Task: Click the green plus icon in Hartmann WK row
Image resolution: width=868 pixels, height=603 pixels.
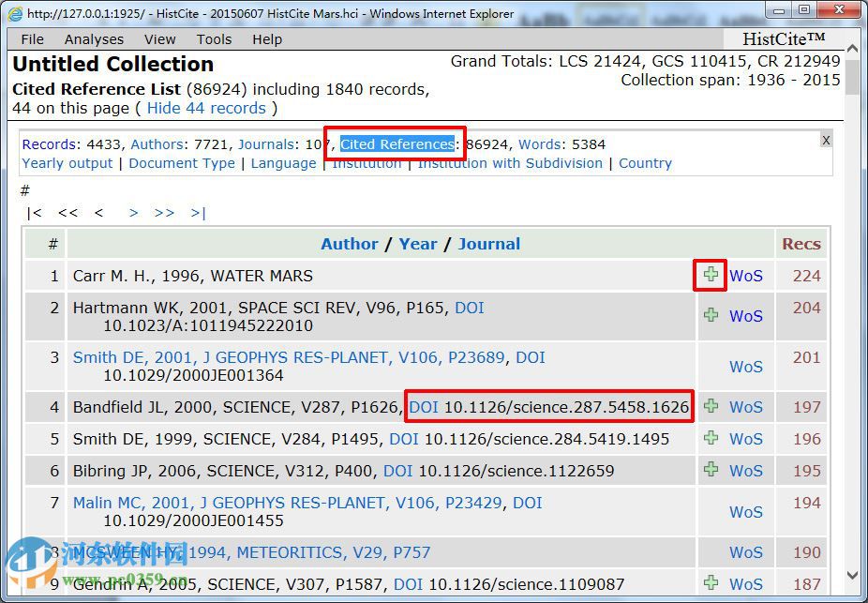Action: pyautogui.click(x=711, y=314)
